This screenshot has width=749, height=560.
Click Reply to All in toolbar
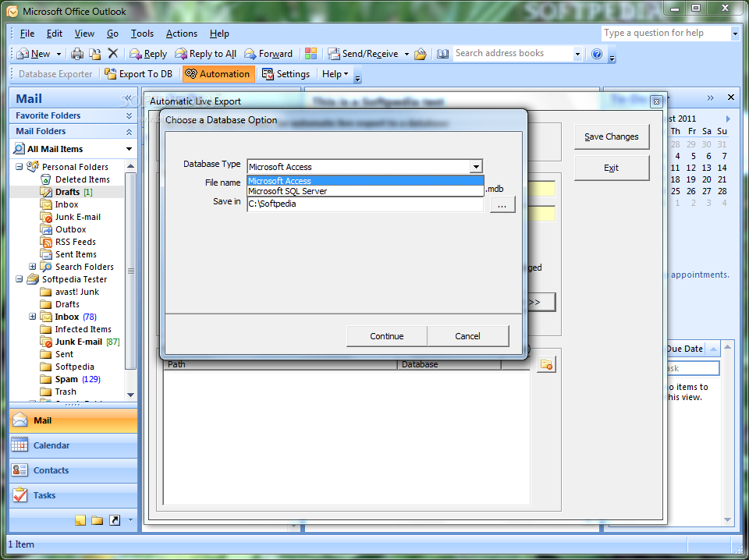206,54
